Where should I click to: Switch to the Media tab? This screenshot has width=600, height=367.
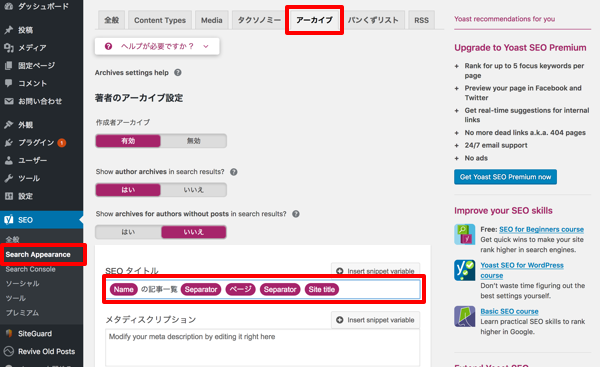(212, 20)
